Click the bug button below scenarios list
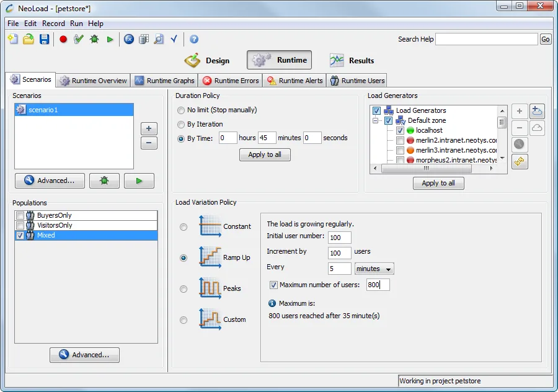The height and width of the screenshot is (392, 558). [104, 181]
